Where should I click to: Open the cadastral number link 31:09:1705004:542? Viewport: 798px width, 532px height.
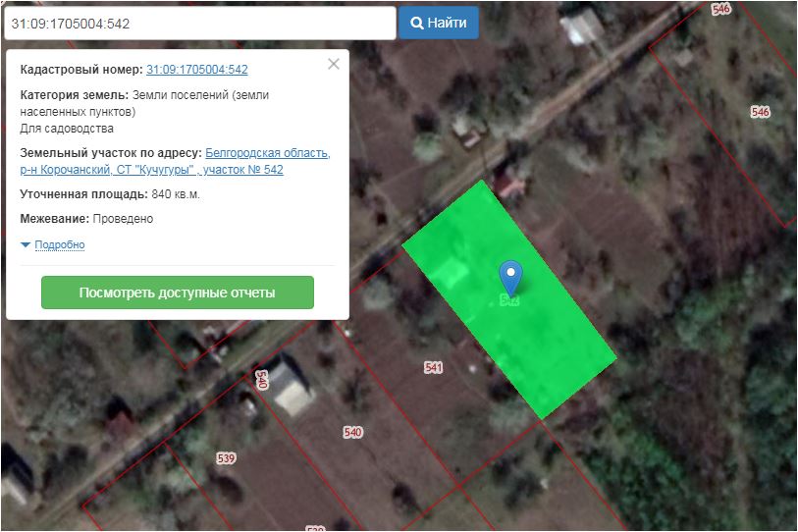(x=197, y=70)
